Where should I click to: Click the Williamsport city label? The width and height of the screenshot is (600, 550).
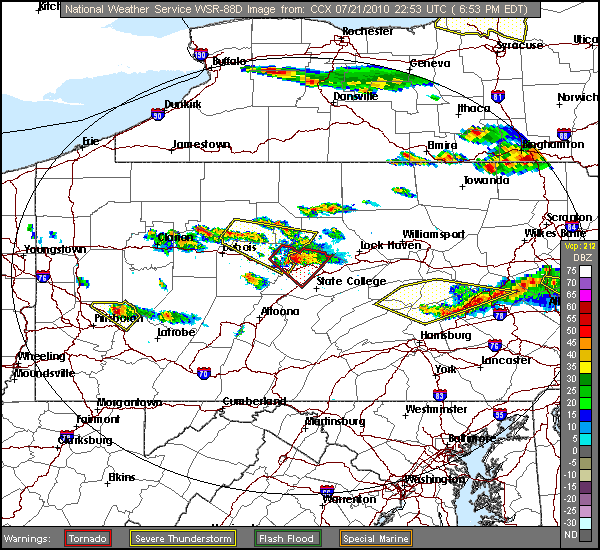pos(435,234)
